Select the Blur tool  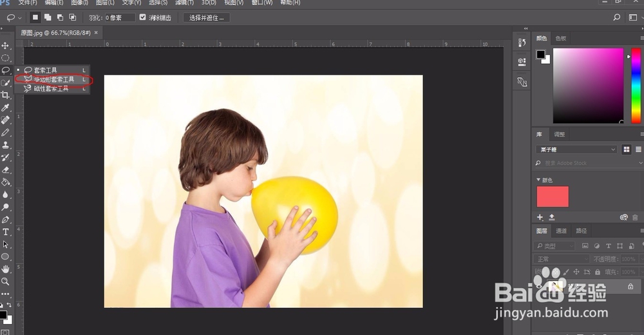point(5,195)
